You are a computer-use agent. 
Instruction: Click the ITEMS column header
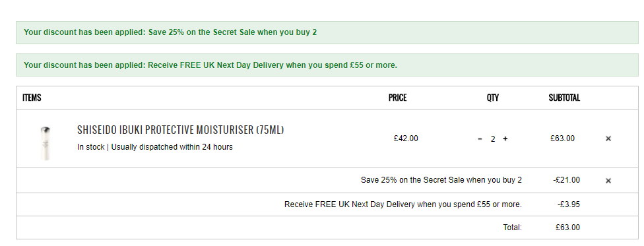click(32, 98)
